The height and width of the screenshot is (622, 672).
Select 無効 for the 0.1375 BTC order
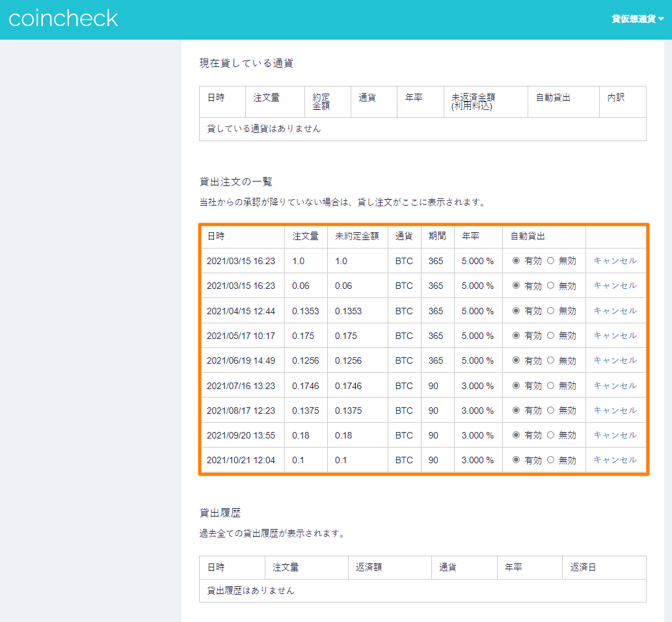pos(551,411)
